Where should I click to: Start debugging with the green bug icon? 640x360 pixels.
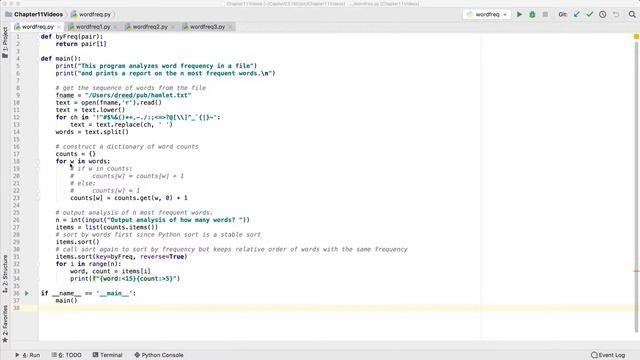coord(532,14)
